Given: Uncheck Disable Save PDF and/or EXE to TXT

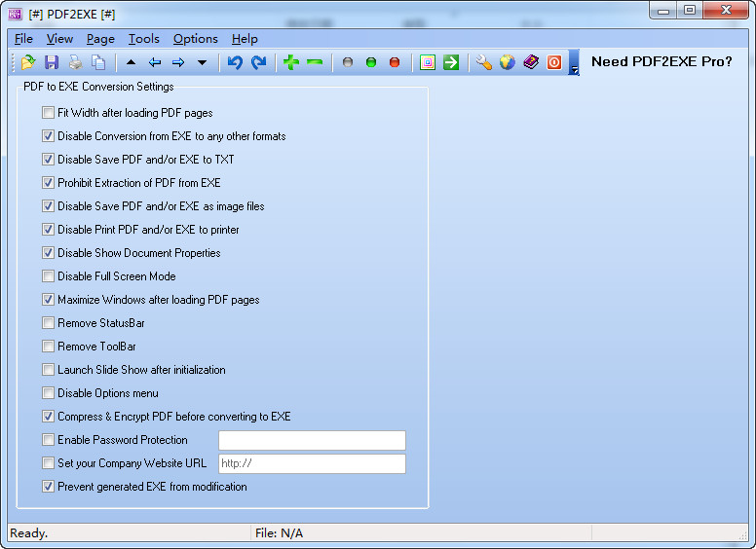Looking at the screenshot, I should click(x=48, y=160).
